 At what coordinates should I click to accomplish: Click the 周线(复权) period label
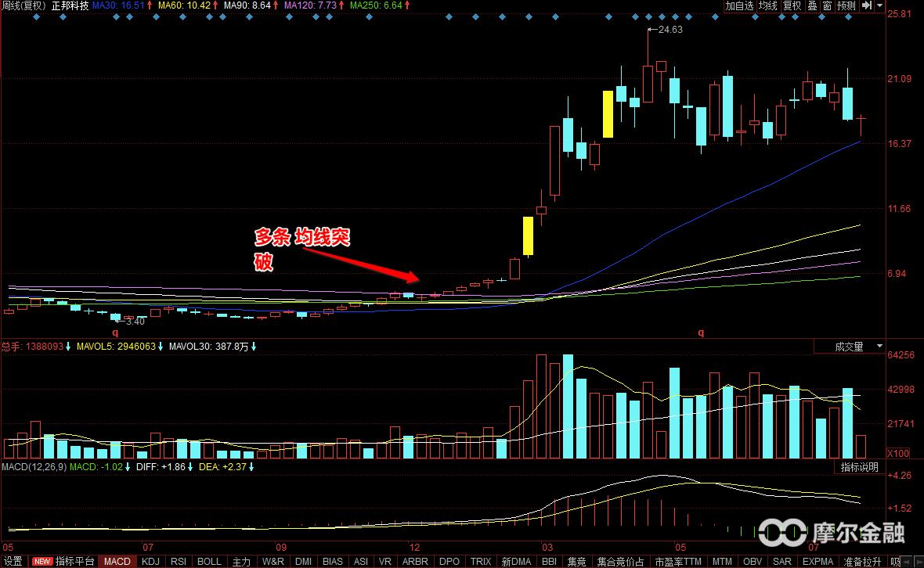coord(23,5)
